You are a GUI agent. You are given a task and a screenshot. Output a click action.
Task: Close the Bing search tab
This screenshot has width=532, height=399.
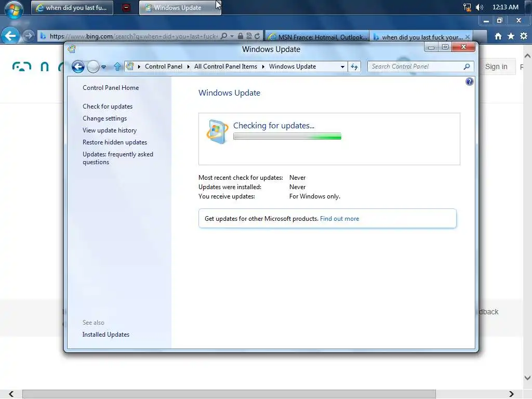[468, 37]
